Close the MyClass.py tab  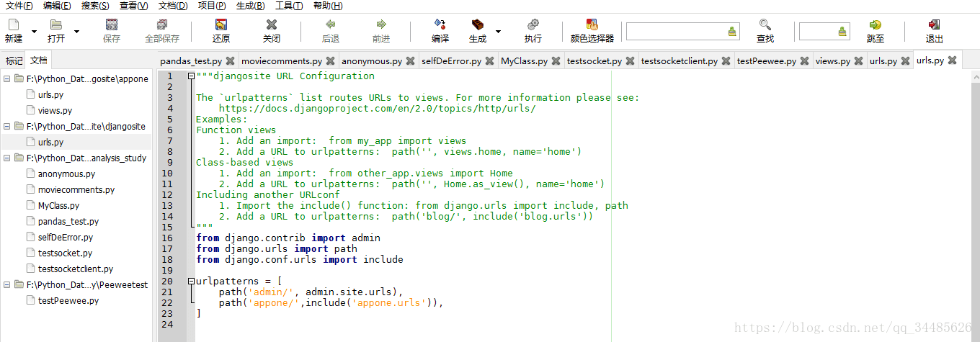[556, 61]
